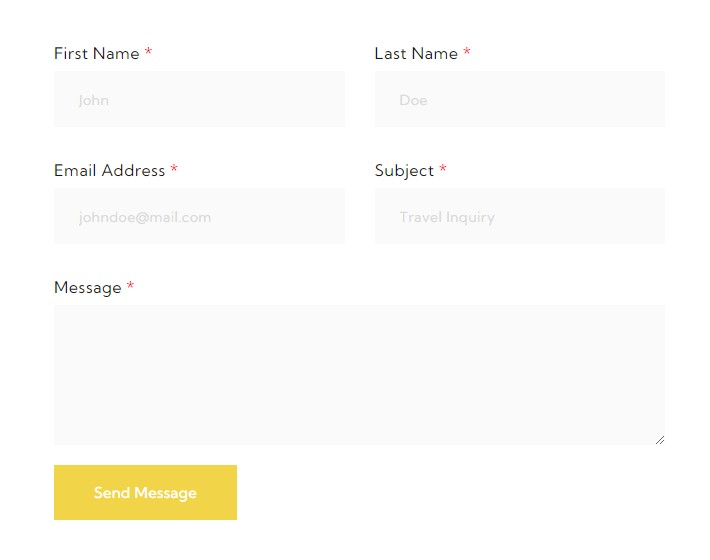Click the First Name label text
This screenshot has height=560, width=710.
click(x=96, y=54)
